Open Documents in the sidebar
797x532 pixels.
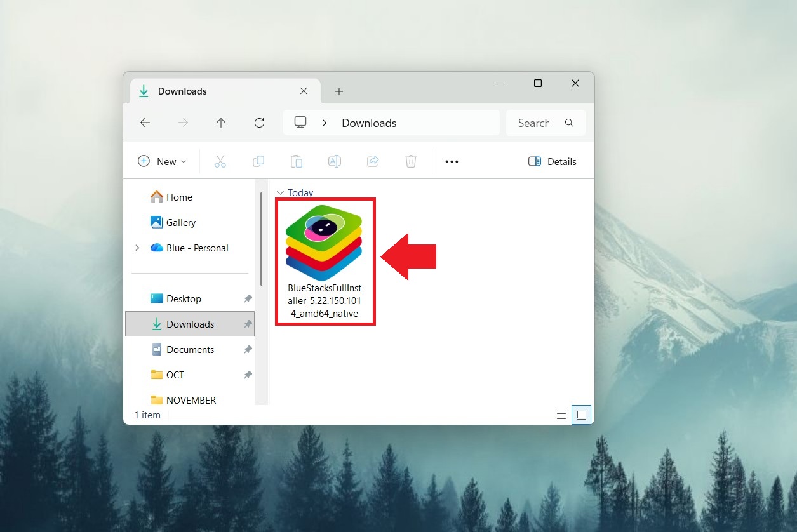pyautogui.click(x=190, y=350)
